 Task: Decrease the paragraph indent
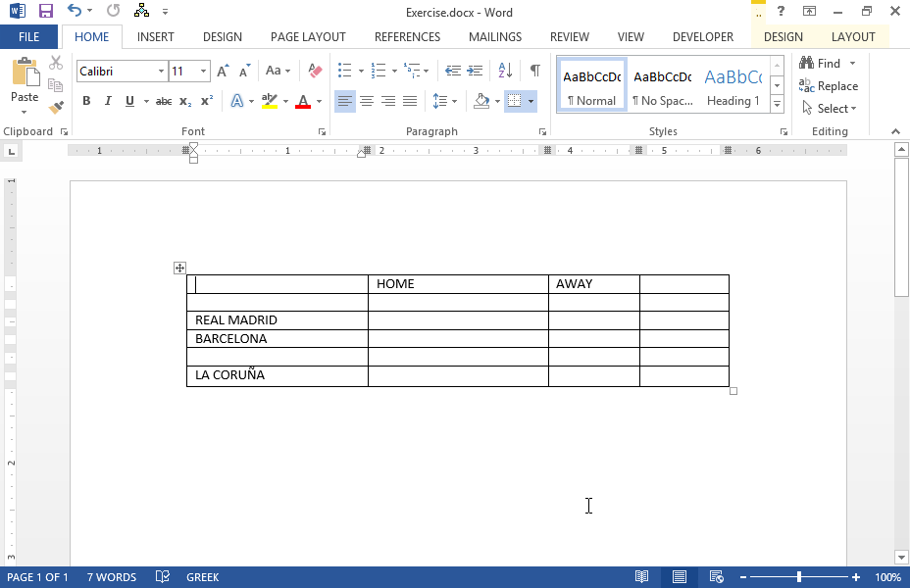point(453,71)
